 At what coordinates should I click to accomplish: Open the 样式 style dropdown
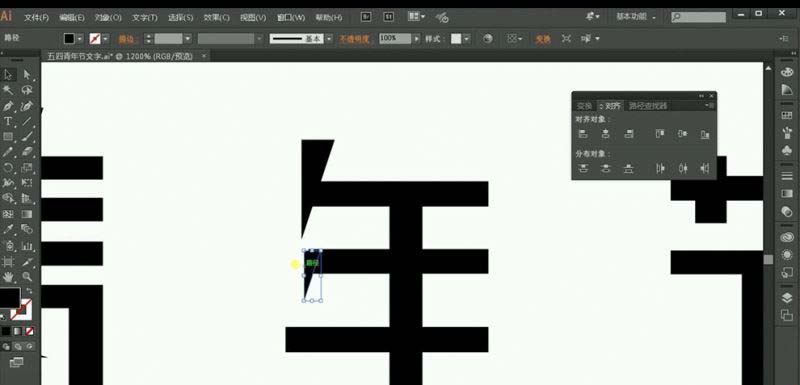tap(467, 39)
